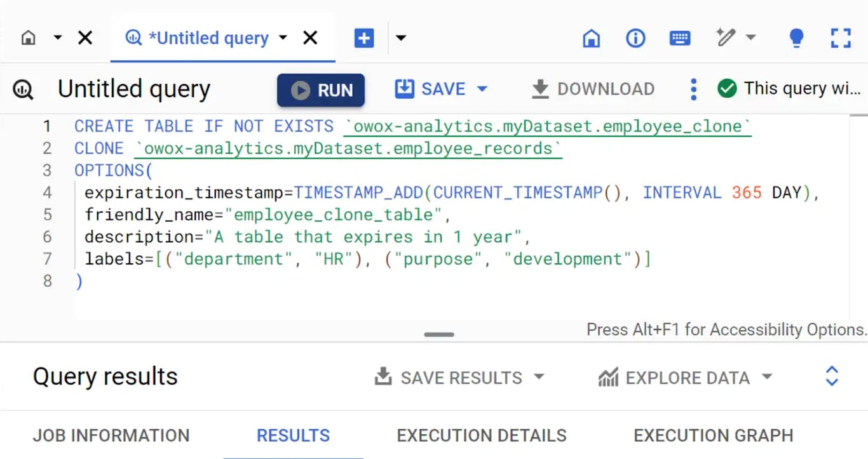Viewport: 868px width, 459px height.
Task: Close the Untitled query tab
Action: 310,38
